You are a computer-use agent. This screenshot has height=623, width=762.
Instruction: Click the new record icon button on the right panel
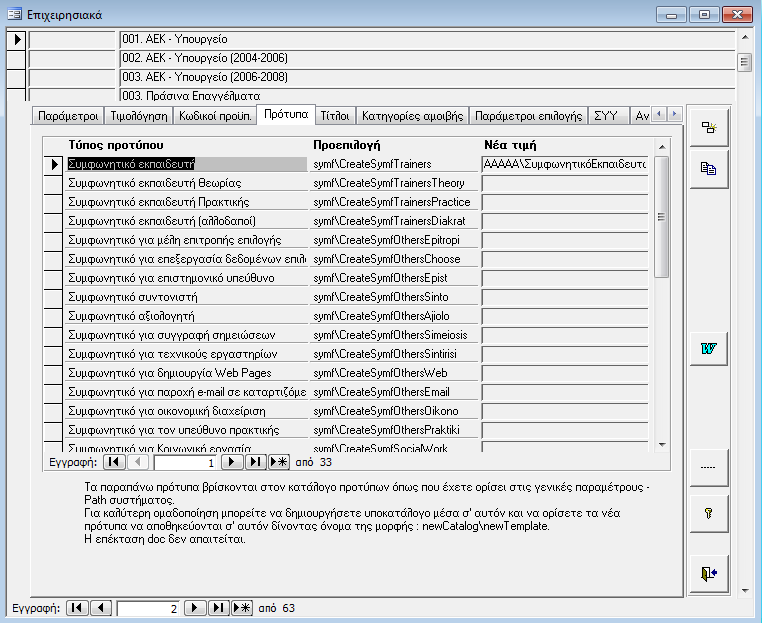click(710, 127)
